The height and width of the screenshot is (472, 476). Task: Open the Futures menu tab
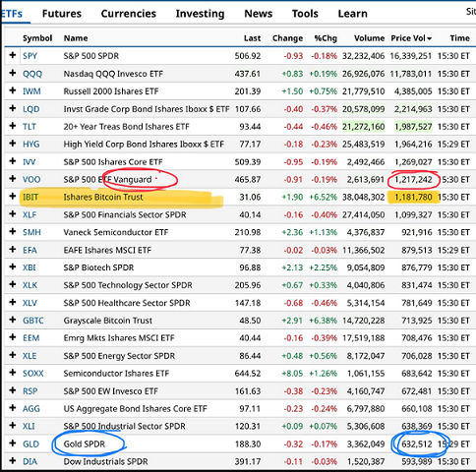(x=62, y=14)
